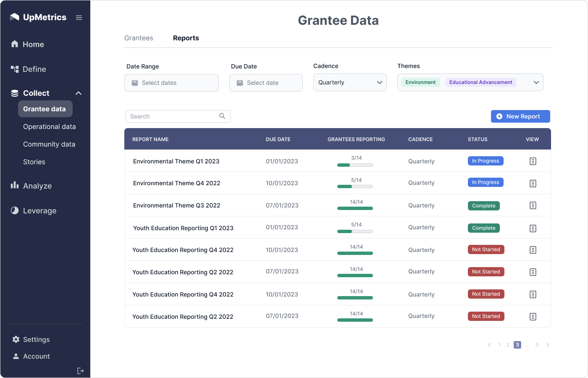The height and width of the screenshot is (378, 588).
Task: Open the Date Range picker field
Action: click(171, 83)
